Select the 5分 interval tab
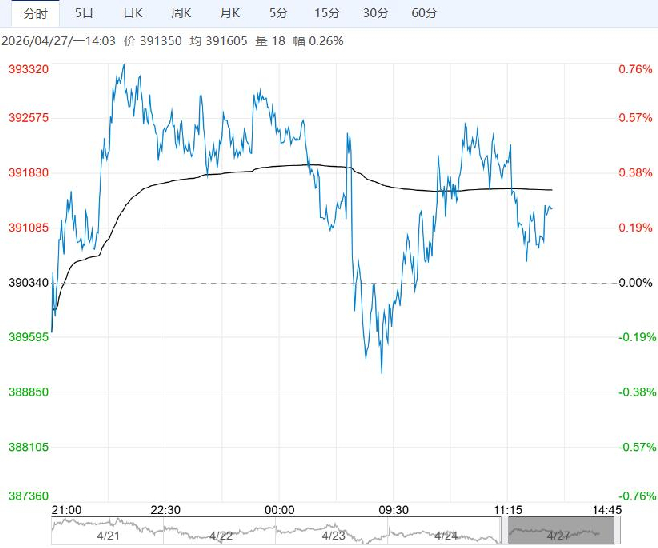This screenshot has width=658, height=548. click(x=277, y=13)
